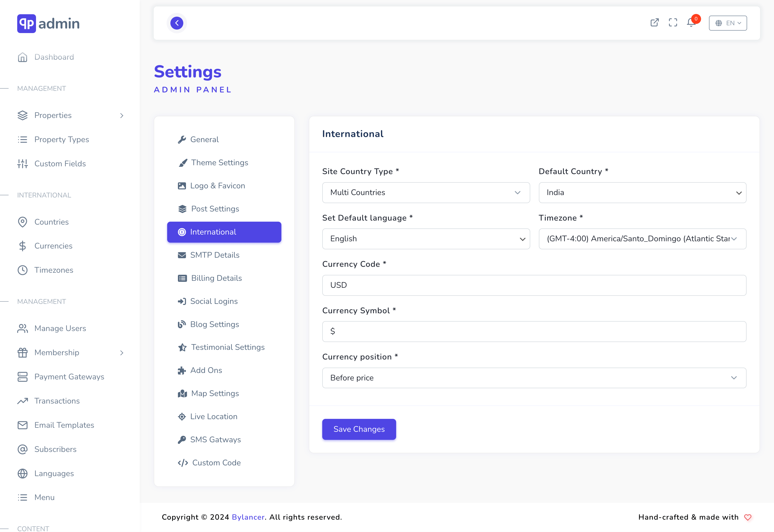Click the General wrench icon

(182, 140)
